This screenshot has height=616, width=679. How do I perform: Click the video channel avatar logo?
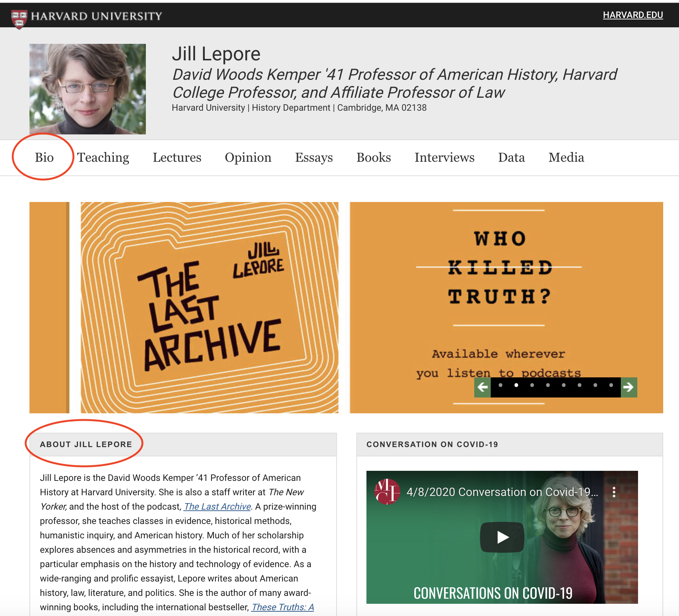(387, 492)
